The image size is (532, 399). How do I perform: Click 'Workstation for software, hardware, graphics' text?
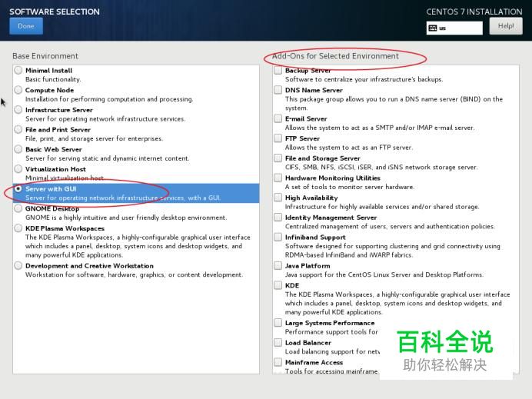point(134,274)
